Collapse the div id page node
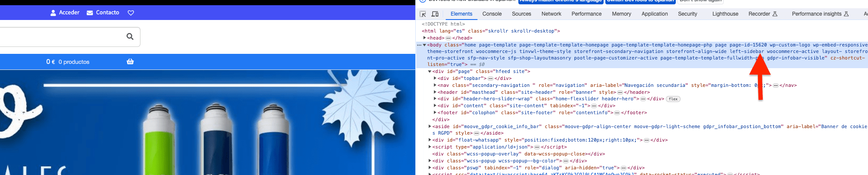The height and width of the screenshot is (175, 868). click(x=430, y=72)
